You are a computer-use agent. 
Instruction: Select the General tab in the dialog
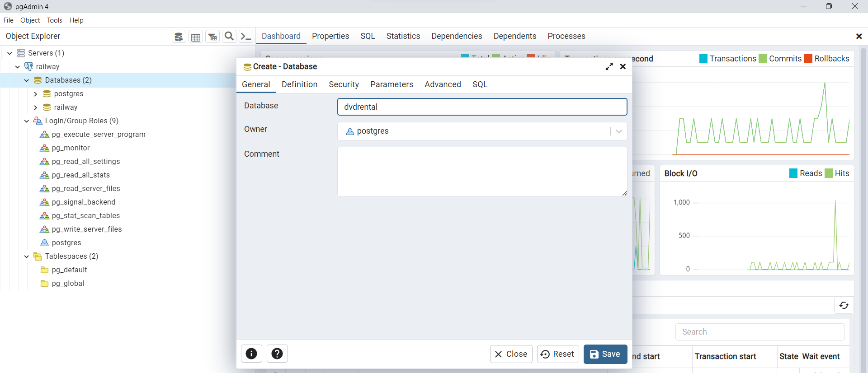pyautogui.click(x=256, y=84)
